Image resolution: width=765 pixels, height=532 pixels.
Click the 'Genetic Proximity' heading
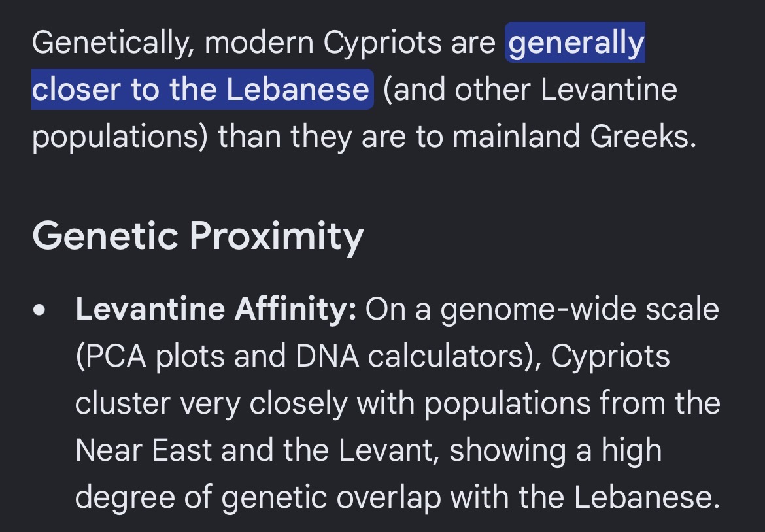point(198,237)
